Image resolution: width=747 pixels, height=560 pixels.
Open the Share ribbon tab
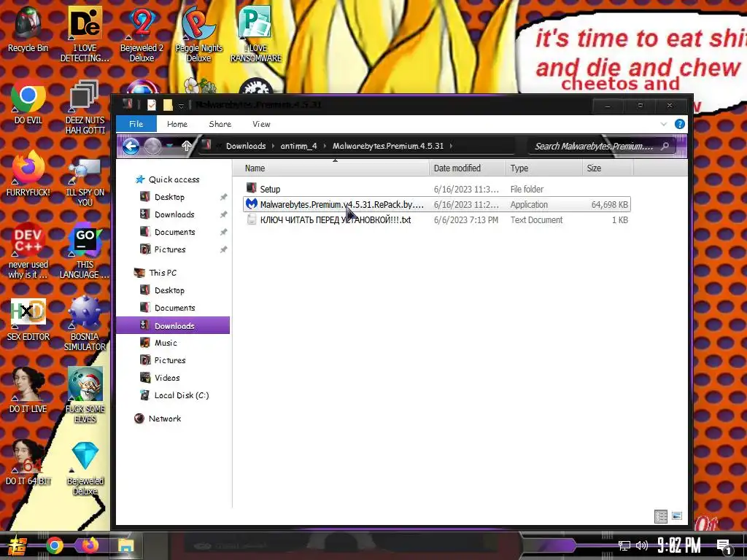(x=220, y=124)
